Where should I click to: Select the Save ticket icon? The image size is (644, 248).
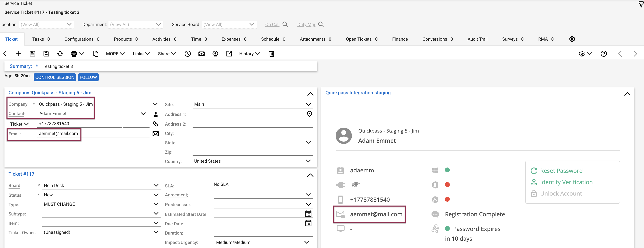pyautogui.click(x=33, y=53)
